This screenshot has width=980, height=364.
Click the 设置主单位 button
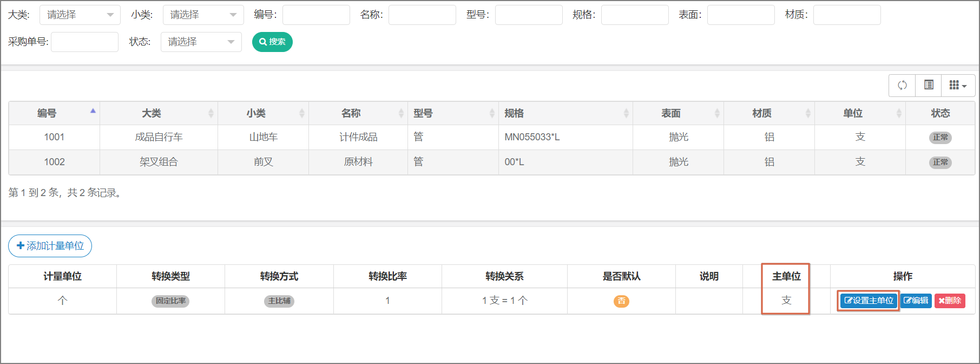point(869,301)
